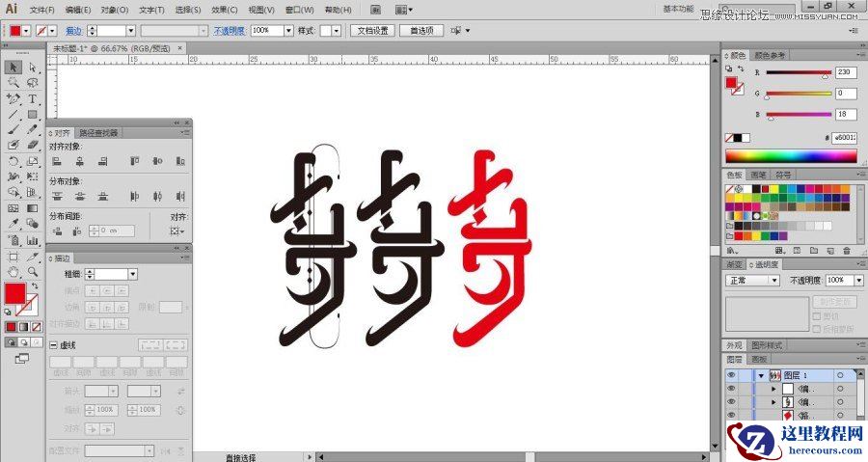
Task: Open align-to 对齐 dropdown in align panel
Action: [x=177, y=231]
